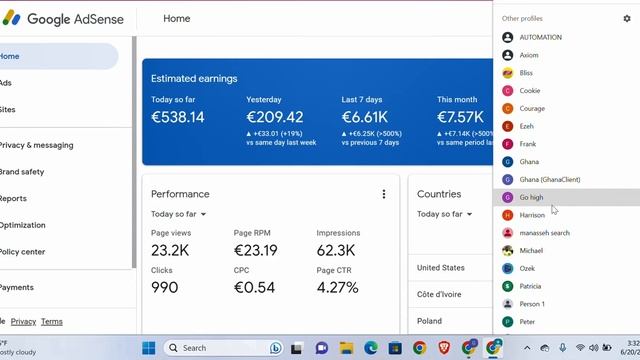Click the Frank profile avatar icon
The width and height of the screenshot is (640, 360).
(507, 144)
